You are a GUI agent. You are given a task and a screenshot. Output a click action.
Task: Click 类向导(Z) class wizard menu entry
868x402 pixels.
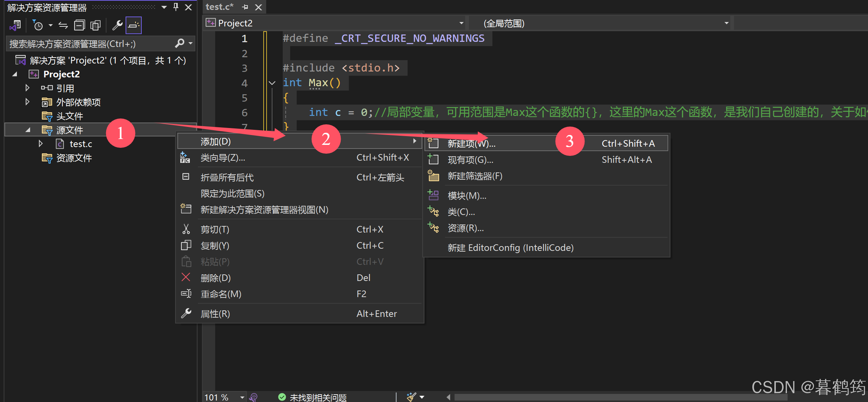(x=223, y=158)
